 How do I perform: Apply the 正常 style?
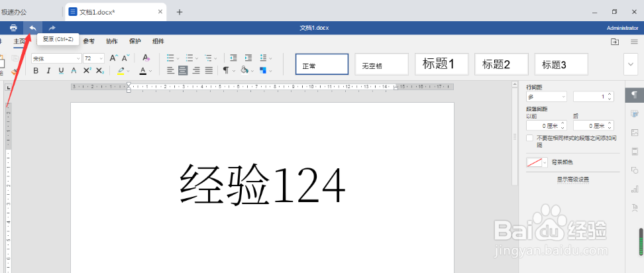click(322, 64)
